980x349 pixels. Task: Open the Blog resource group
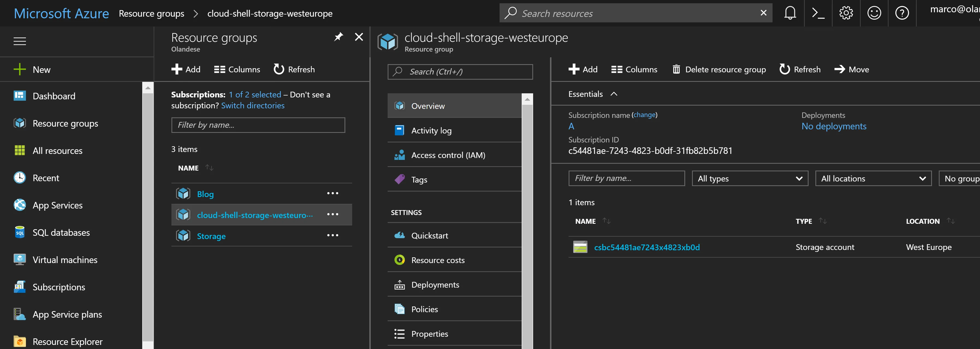click(x=206, y=194)
